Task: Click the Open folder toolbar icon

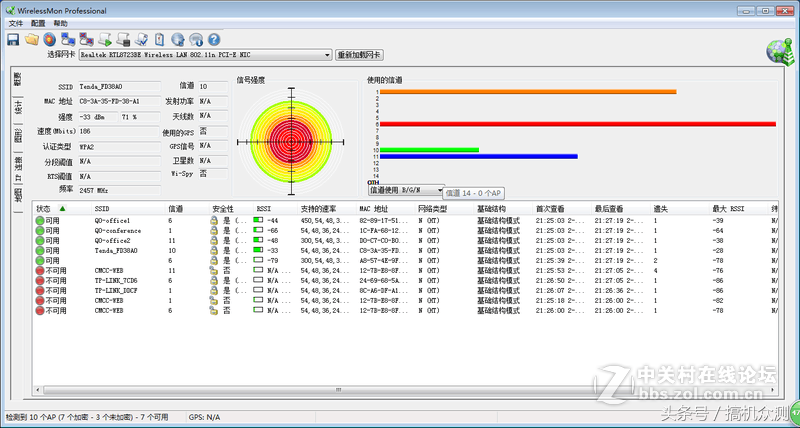Action: 32,39
